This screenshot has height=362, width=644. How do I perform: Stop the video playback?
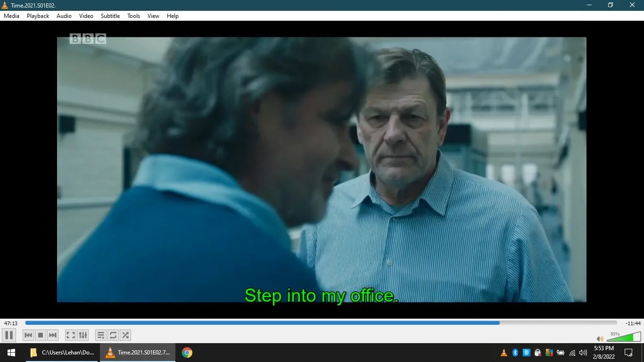click(x=41, y=335)
